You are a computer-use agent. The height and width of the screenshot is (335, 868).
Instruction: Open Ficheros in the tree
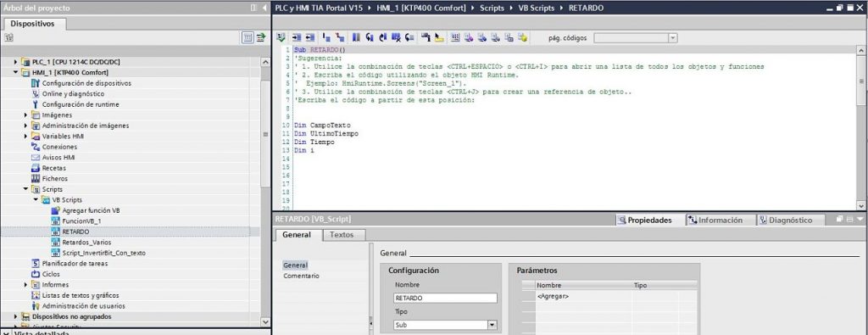(55, 178)
